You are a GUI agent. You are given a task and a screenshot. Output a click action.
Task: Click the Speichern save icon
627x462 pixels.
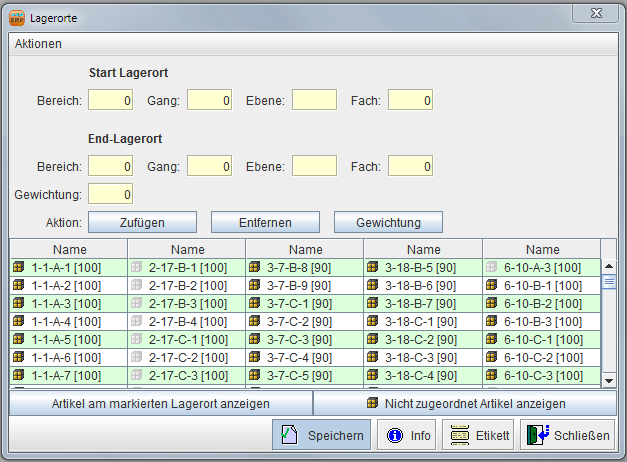coord(289,436)
